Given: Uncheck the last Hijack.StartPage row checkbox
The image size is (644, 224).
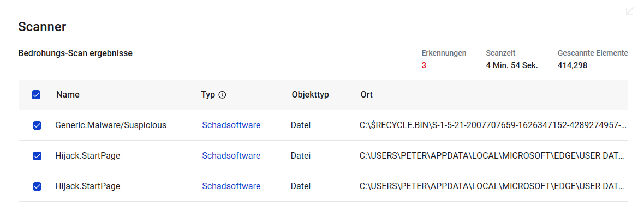Looking at the screenshot, I should click(x=37, y=186).
